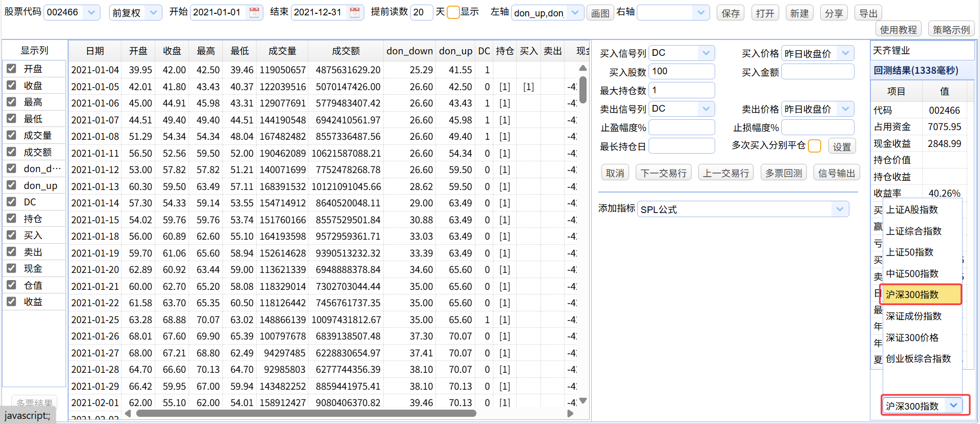Click the 保存 button
980x424 pixels.
click(731, 13)
